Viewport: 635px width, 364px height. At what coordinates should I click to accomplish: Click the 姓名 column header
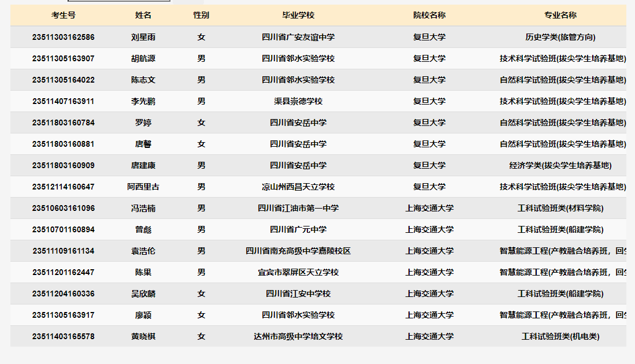click(x=143, y=16)
